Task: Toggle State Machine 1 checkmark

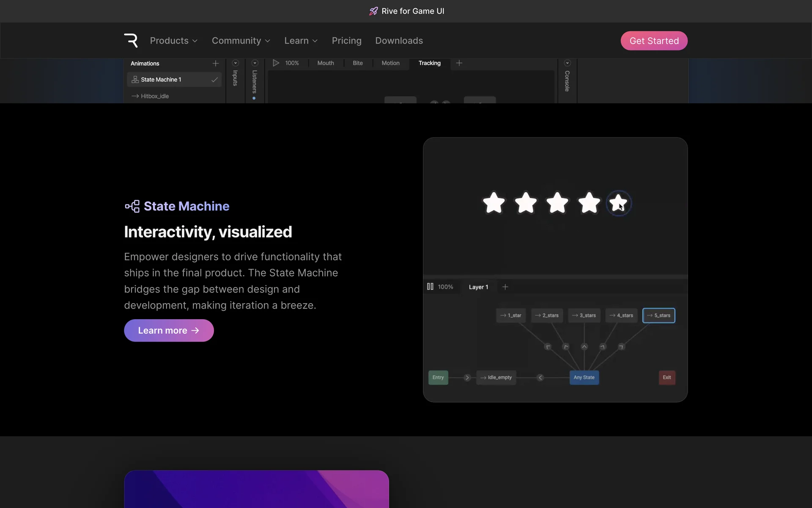Action: click(x=214, y=80)
